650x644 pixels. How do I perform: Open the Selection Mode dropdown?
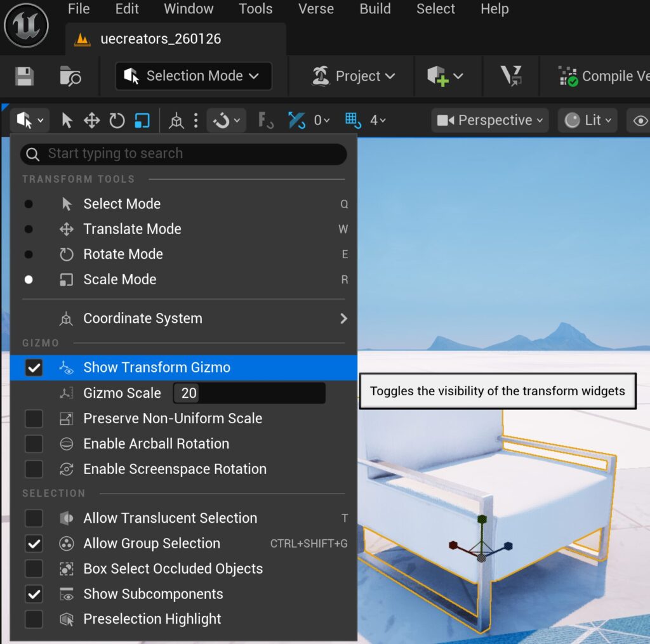(x=194, y=76)
